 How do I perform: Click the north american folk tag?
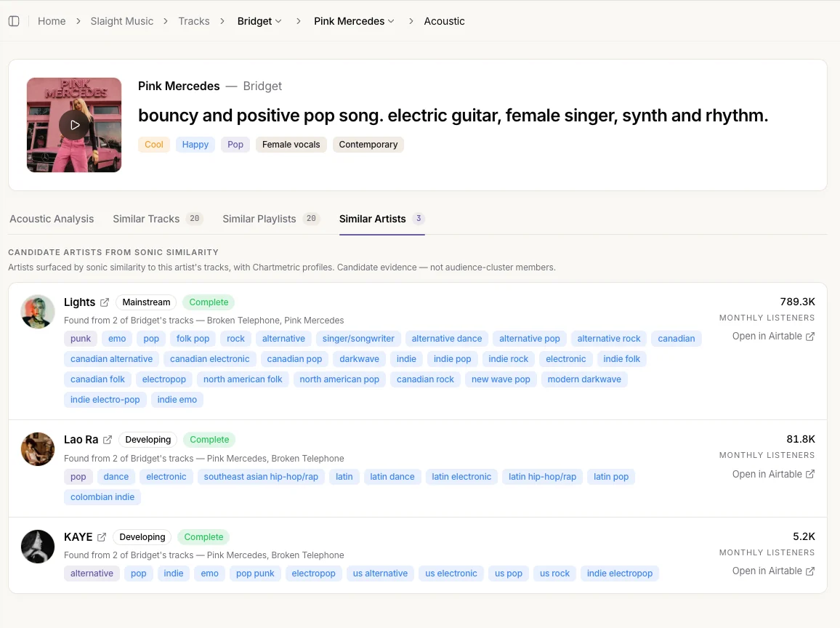(243, 379)
